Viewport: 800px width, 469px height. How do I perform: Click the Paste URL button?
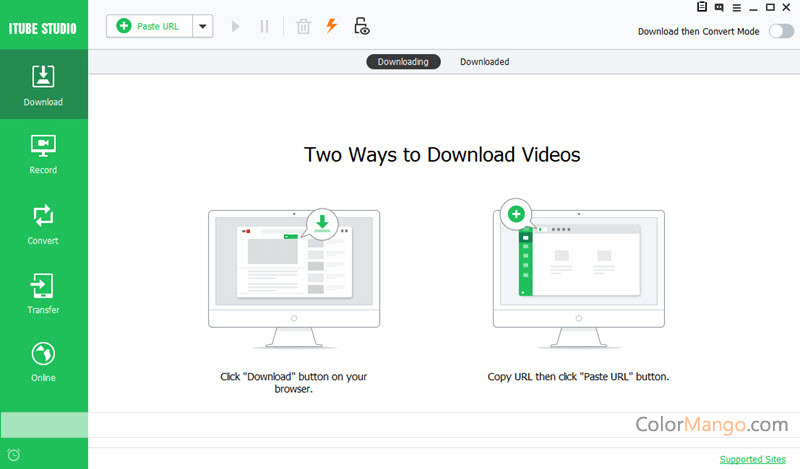(149, 26)
